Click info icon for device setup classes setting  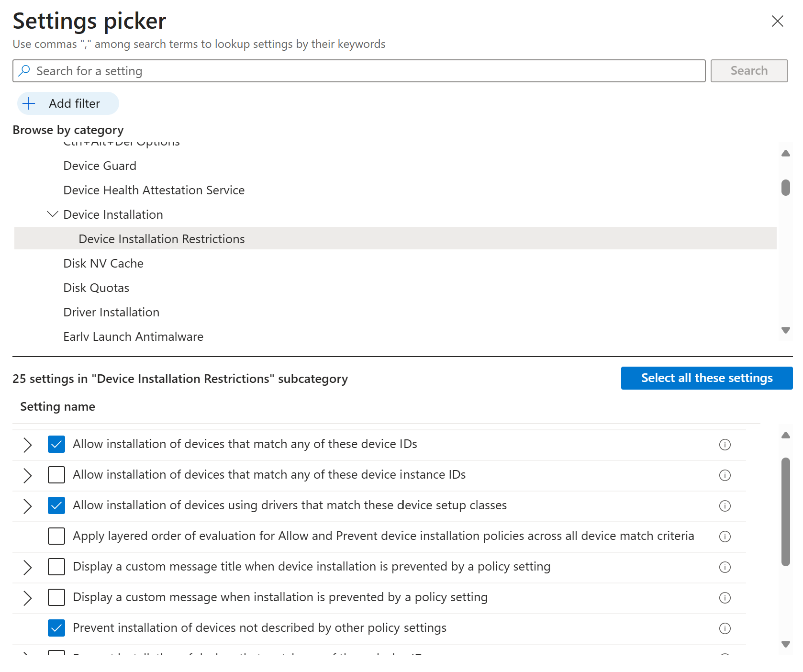pos(725,506)
